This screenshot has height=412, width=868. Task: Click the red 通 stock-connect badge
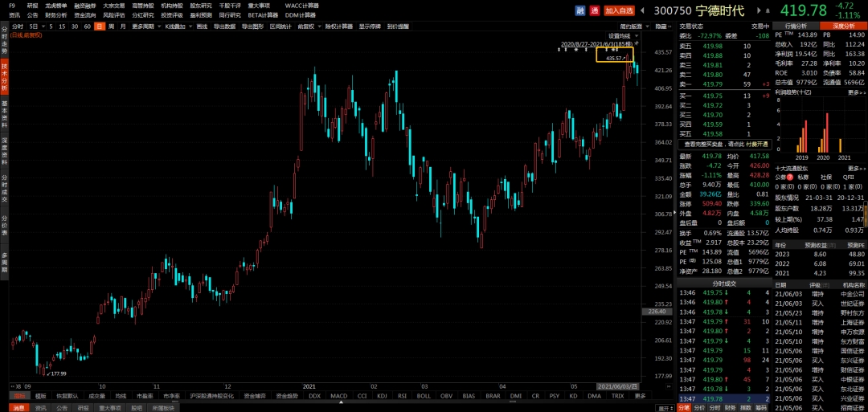click(595, 10)
